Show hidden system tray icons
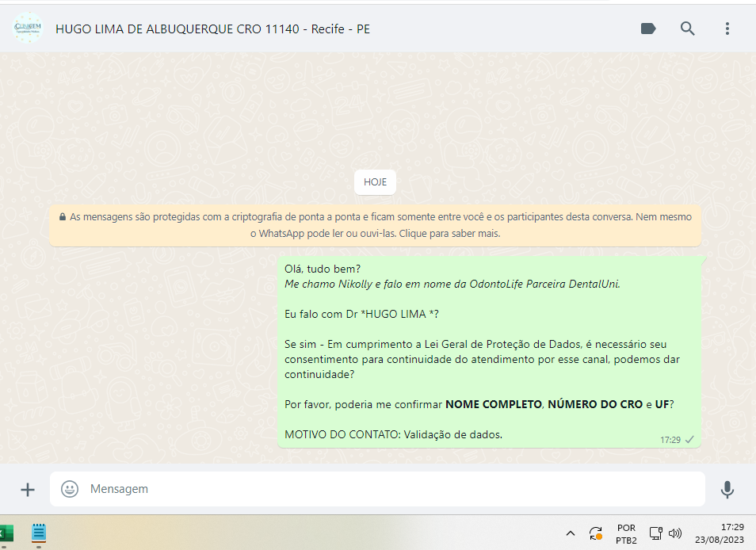 pos(571,533)
